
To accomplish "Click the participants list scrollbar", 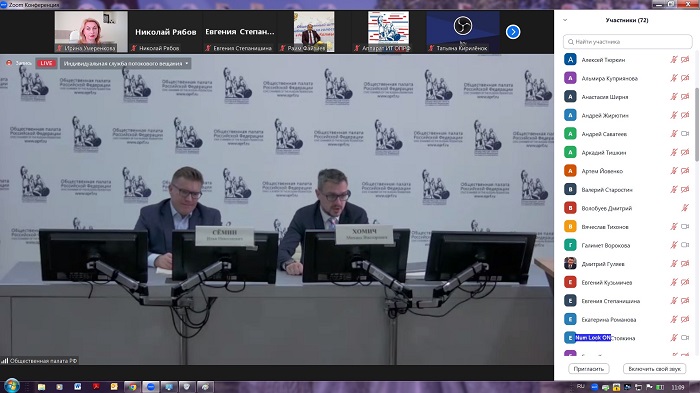I will (696, 124).
